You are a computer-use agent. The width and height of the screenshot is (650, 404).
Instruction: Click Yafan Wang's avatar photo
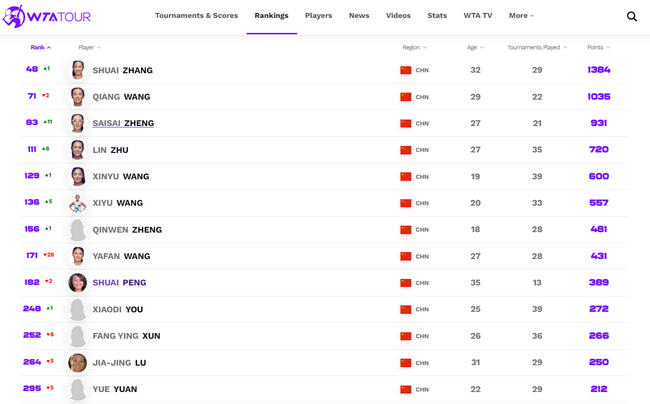(78, 256)
